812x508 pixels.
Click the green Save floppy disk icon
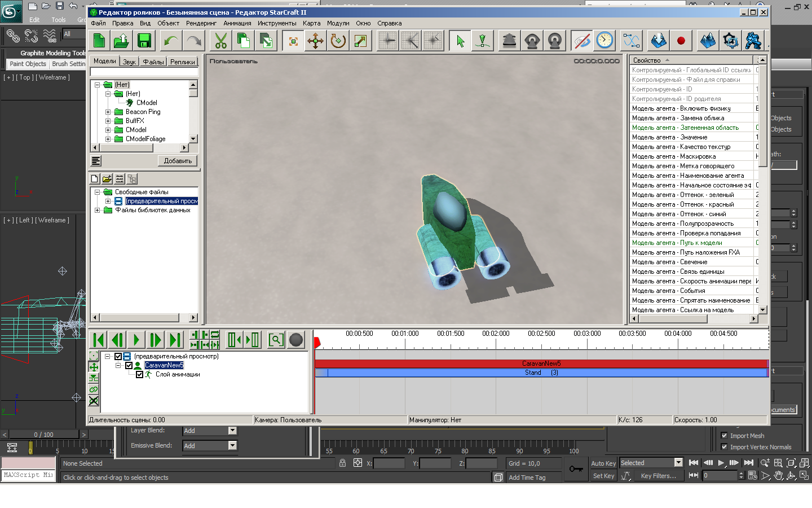[x=144, y=41]
